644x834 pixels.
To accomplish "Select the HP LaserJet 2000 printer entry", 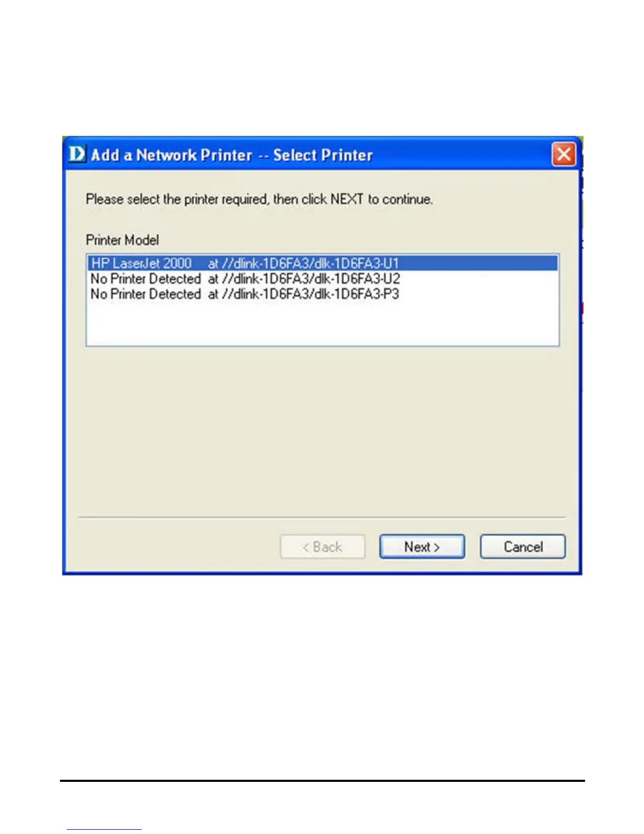I will [322, 263].
